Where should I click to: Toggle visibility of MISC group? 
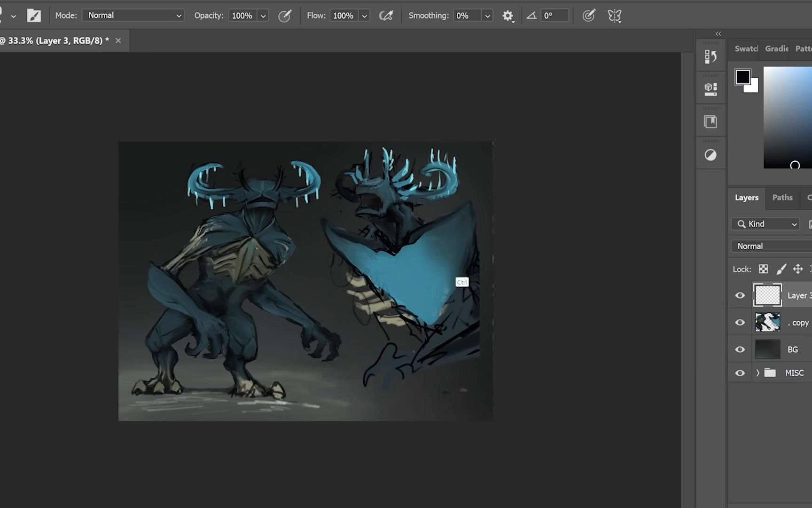pyautogui.click(x=740, y=373)
